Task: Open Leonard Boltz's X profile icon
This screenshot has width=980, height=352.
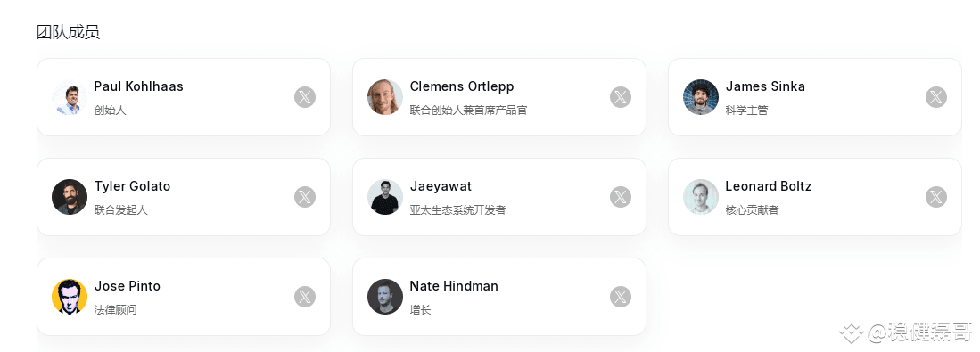Action: [x=936, y=197]
